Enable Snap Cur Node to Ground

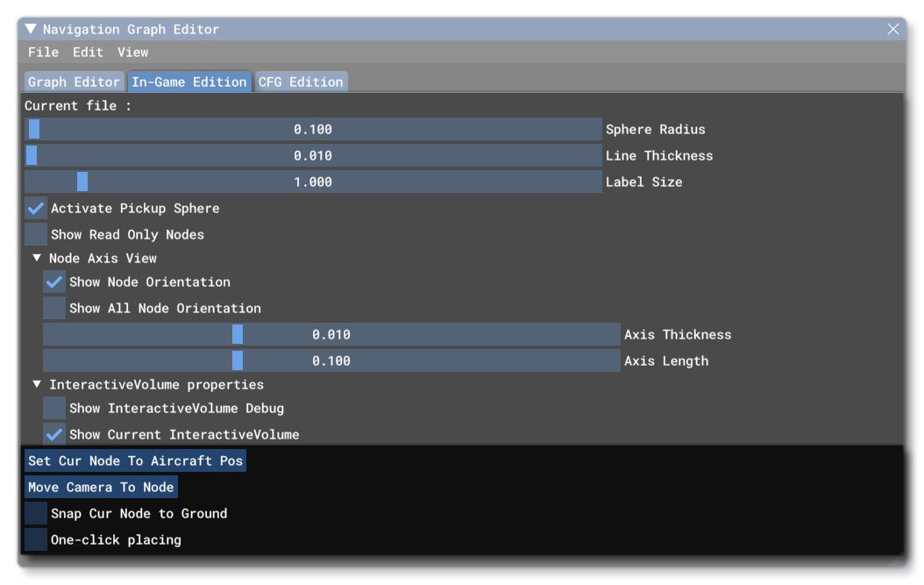coord(35,513)
